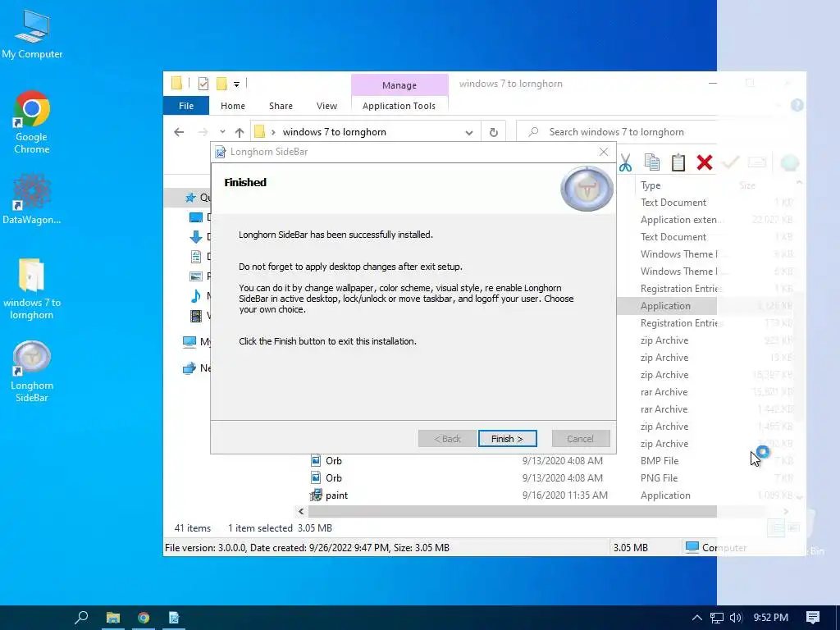
Task: Select the BMP File type cell
Action: click(660, 461)
